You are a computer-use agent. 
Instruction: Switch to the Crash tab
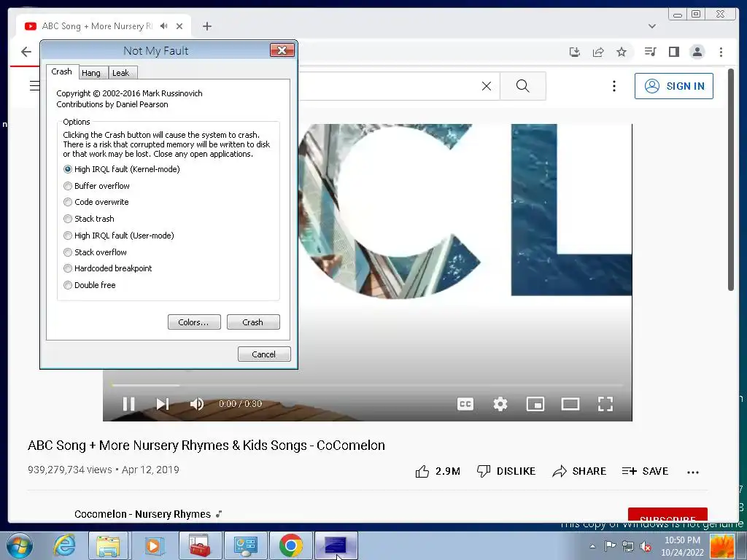(62, 71)
